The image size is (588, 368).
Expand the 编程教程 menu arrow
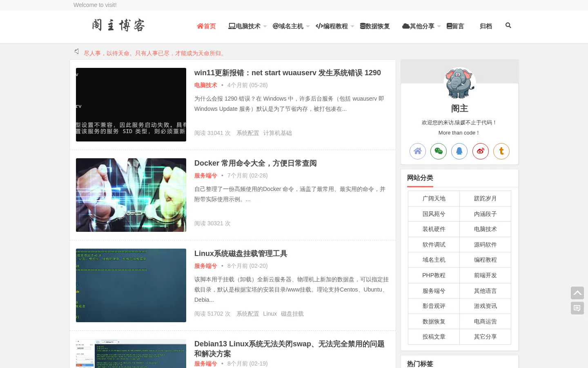[352, 26]
